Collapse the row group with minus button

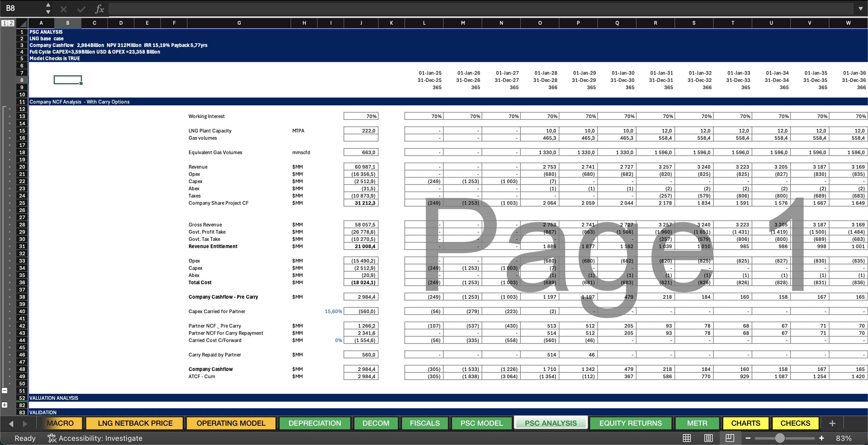[x=5, y=391]
